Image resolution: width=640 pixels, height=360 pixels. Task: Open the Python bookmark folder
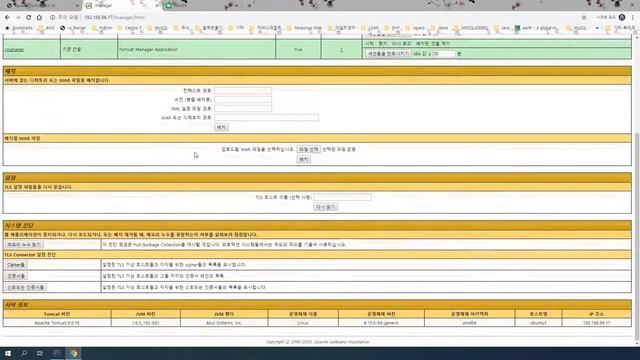click(102, 28)
